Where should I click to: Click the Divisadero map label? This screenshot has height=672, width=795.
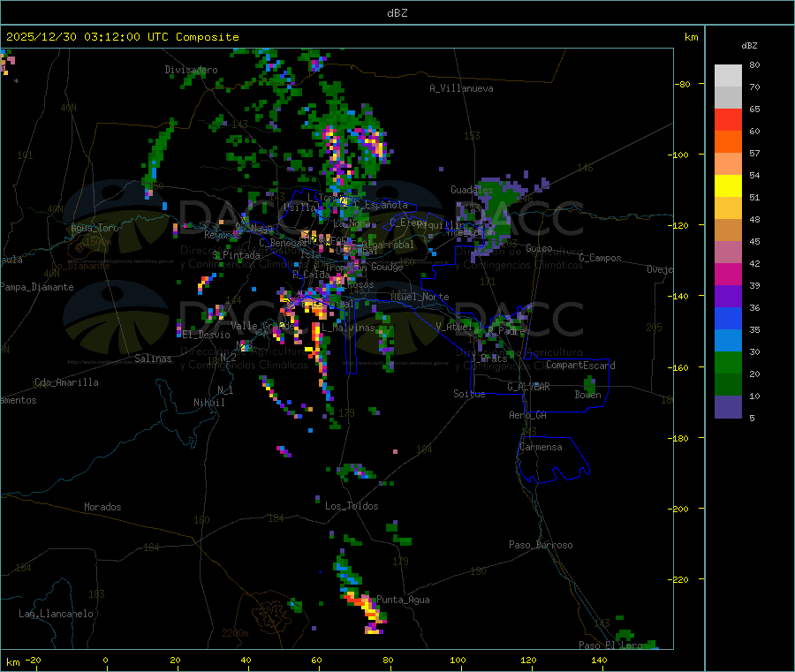coord(191,70)
